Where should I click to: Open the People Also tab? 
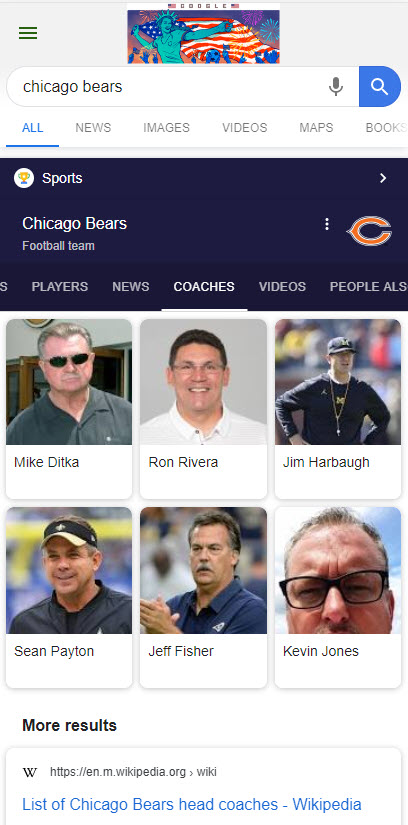tap(369, 287)
